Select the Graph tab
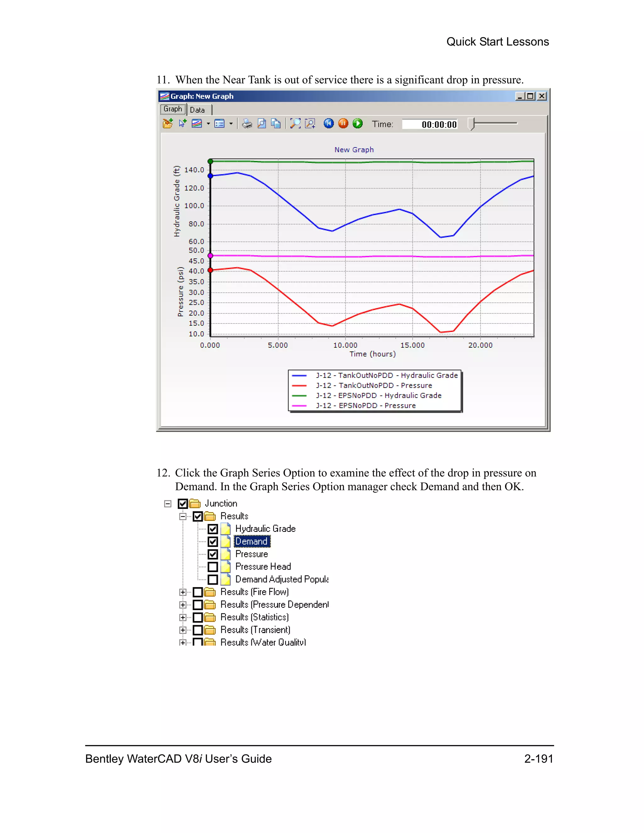Viewport: 644px width, 833px height. [173, 109]
